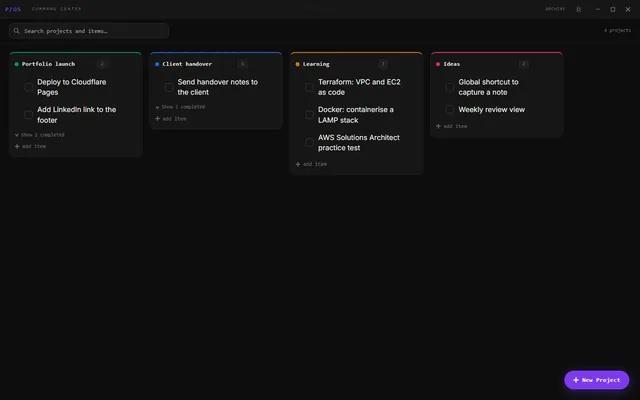
Task: Check off 'Deploy to Cloudflare Pages'
Action: coord(29,87)
